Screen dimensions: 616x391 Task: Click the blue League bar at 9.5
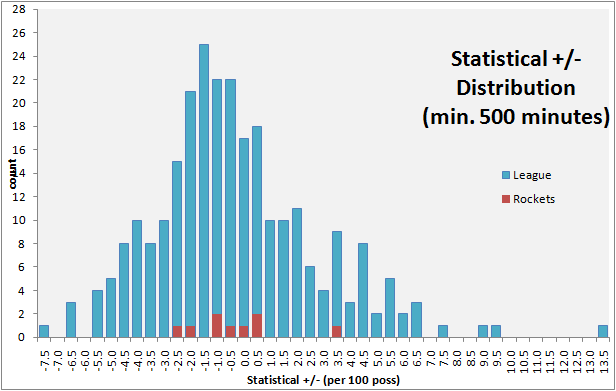pos(496,331)
